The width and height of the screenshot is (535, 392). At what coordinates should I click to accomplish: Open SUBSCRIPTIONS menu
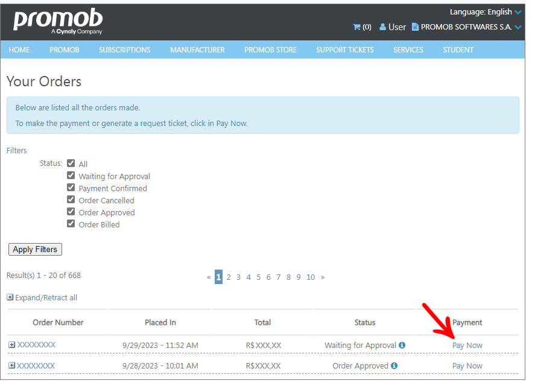[x=124, y=50]
